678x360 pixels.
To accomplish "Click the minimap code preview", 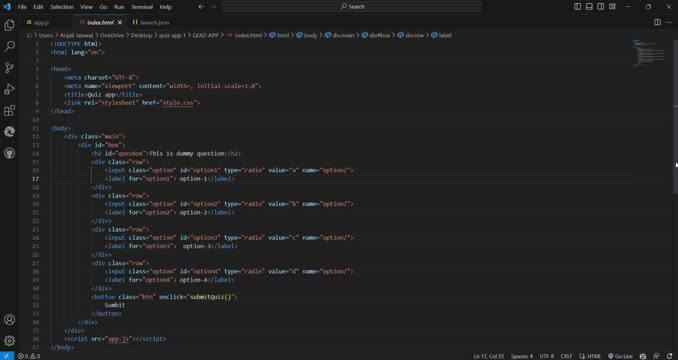I will (649, 54).
